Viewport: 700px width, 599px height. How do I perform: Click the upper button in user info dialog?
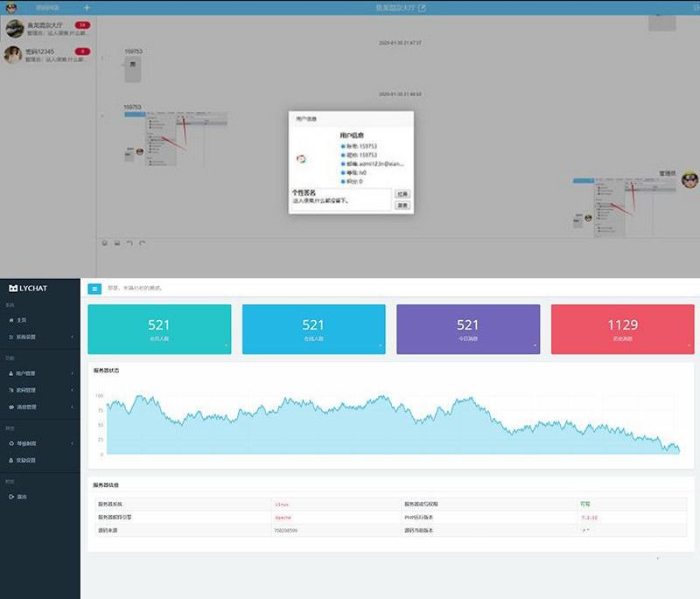402,194
